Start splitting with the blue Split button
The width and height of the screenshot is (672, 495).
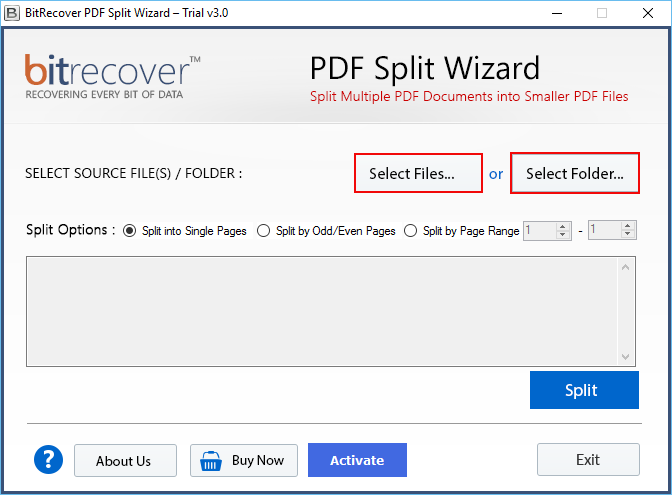[584, 390]
